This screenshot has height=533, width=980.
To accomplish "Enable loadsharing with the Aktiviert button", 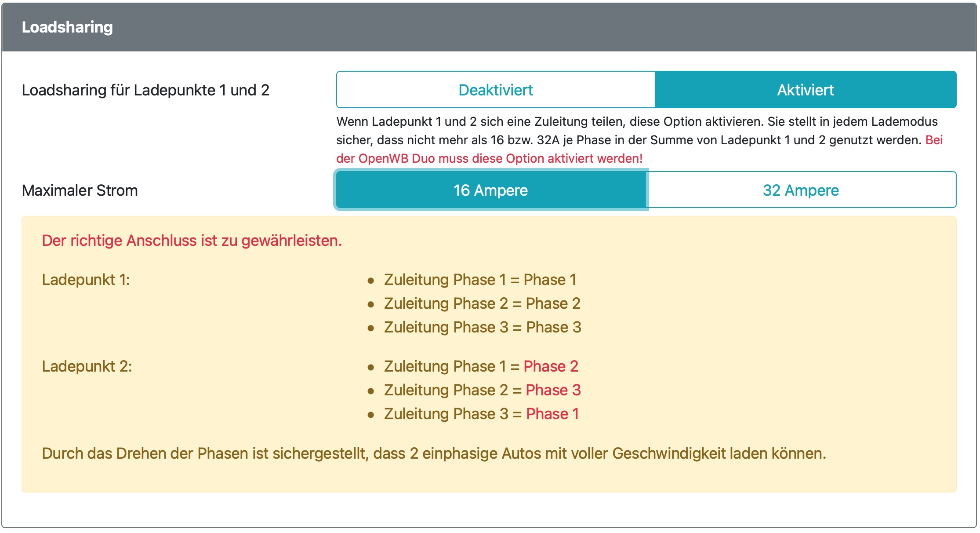I will coord(805,90).
